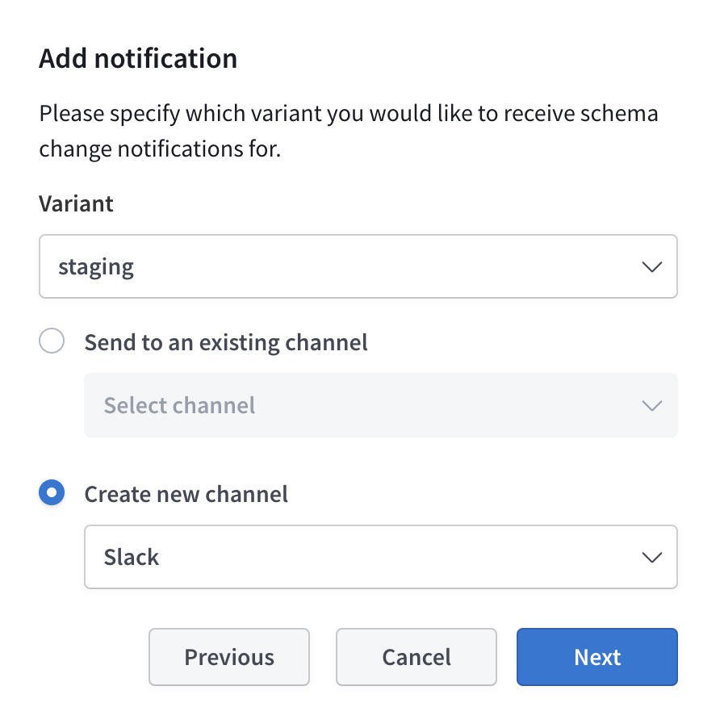Image resolution: width=720 pixels, height=728 pixels.
Task: Click the downward arrow in the Variant box
Action: coord(651,266)
